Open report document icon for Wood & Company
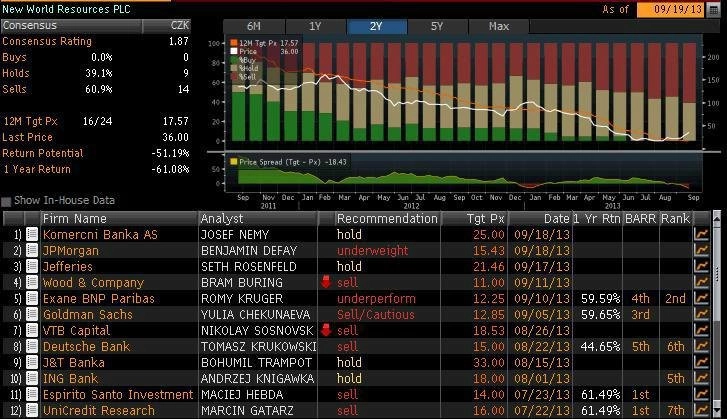Image resolution: width=727 pixels, height=419 pixels. pyautogui.click(x=32, y=282)
